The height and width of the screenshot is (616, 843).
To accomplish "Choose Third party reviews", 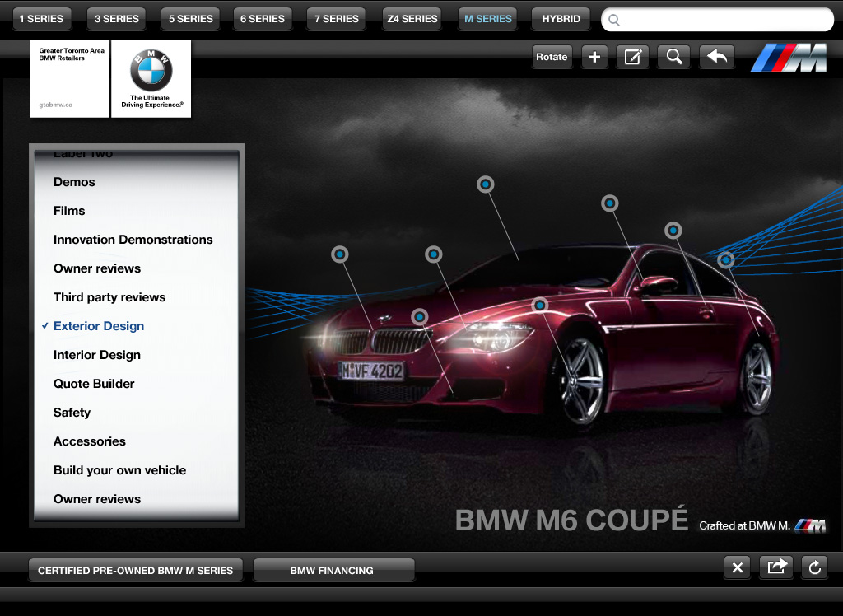I will (109, 297).
